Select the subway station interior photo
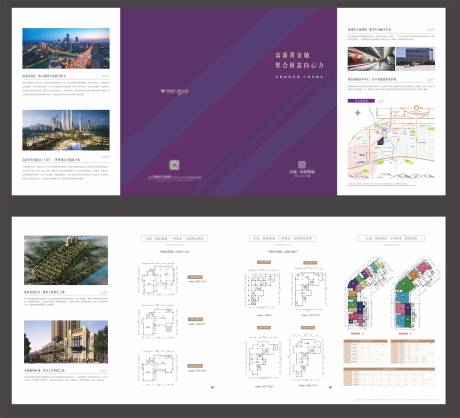The height and width of the screenshot is (418, 460). pos(371,59)
